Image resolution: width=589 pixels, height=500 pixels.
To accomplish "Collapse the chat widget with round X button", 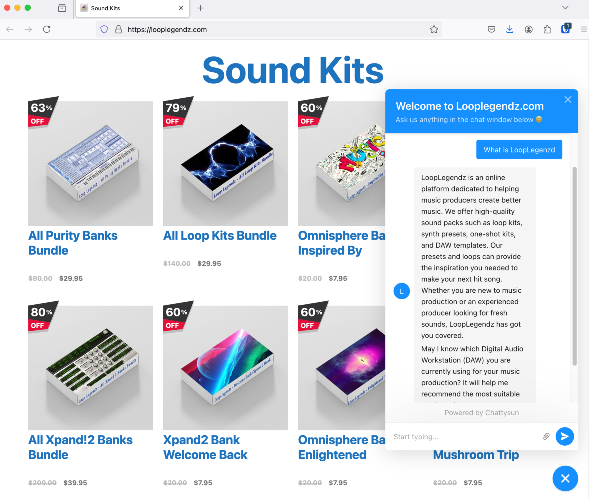I will point(565,478).
